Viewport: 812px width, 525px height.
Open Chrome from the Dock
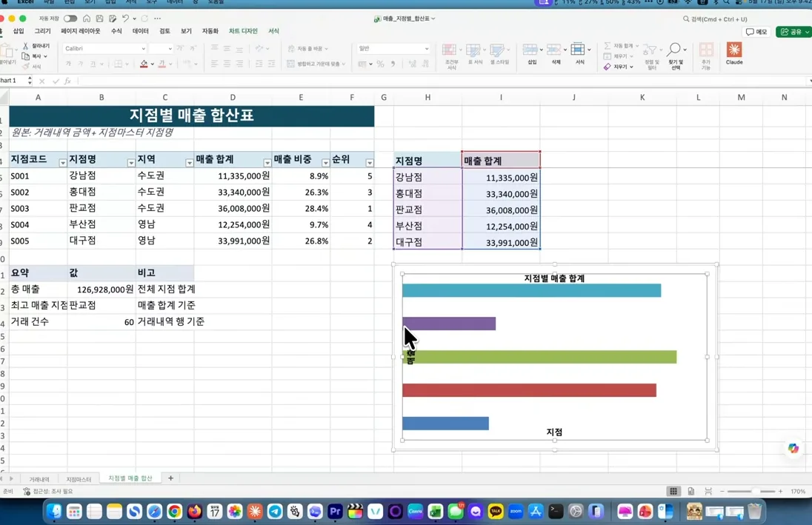[175, 512]
